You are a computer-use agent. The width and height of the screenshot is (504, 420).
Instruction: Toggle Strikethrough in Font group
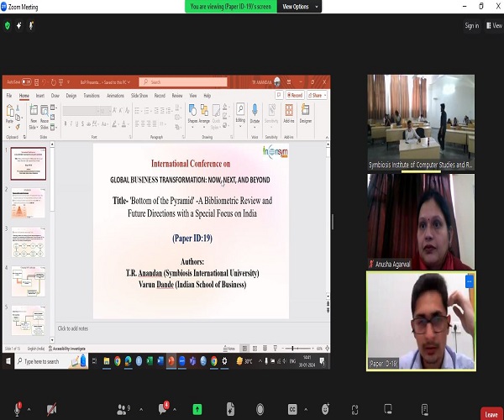(89, 124)
